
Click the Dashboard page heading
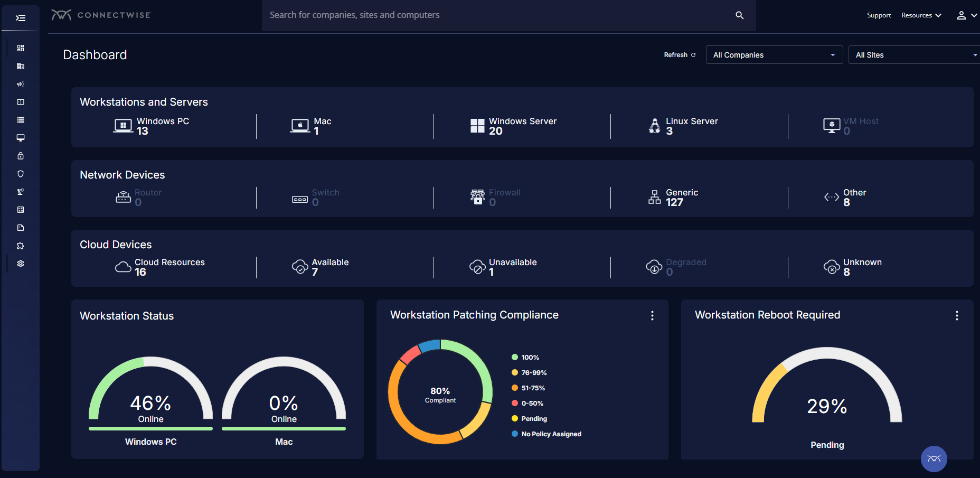pyautogui.click(x=95, y=55)
